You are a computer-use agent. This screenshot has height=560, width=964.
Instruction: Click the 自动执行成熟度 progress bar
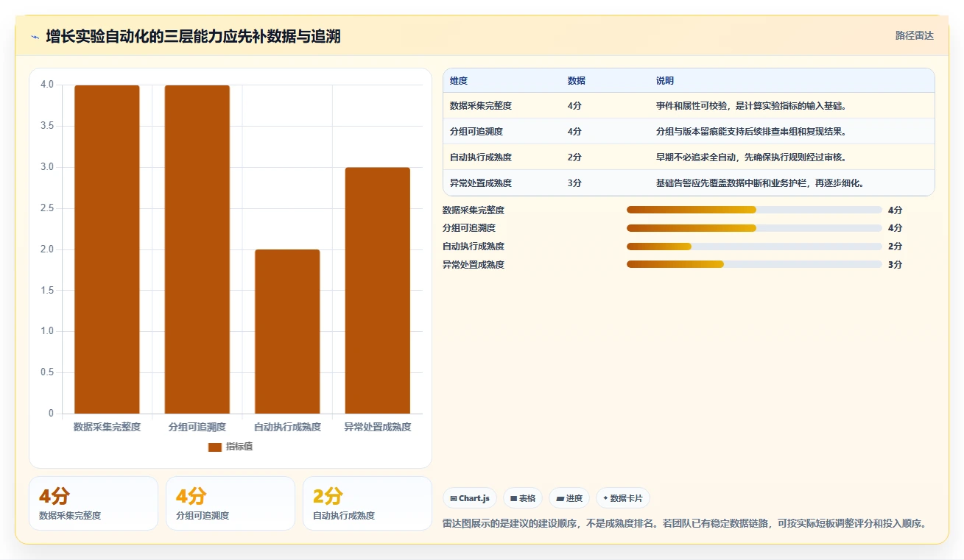tap(754, 247)
